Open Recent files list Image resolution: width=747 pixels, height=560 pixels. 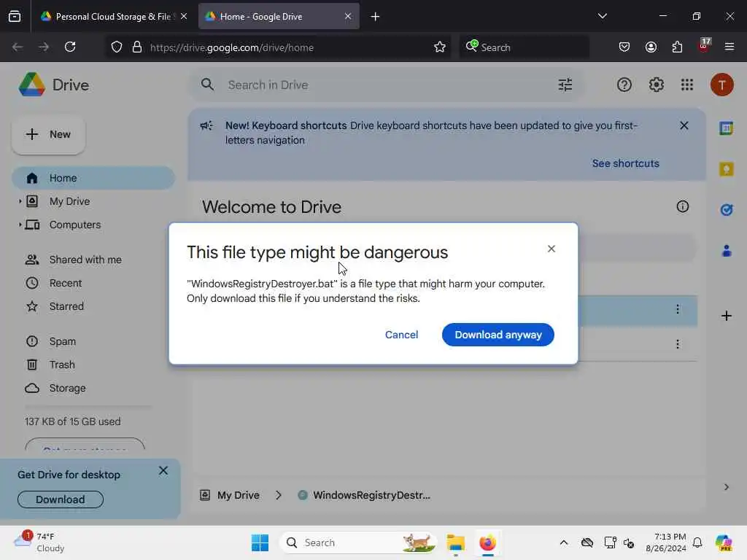pos(65,283)
